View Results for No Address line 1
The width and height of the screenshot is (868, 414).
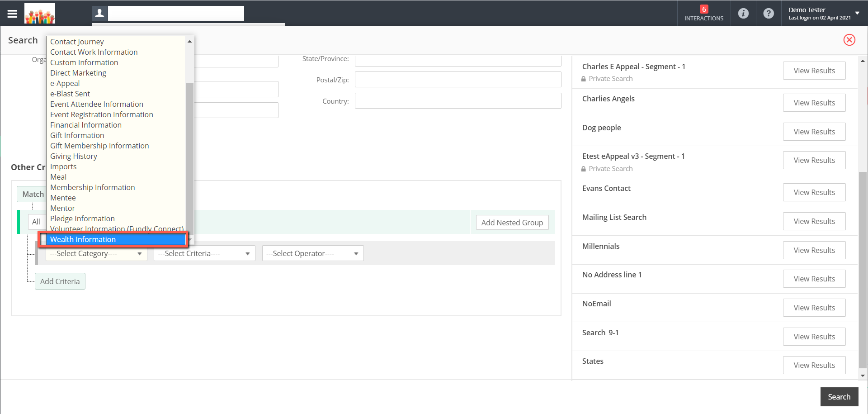click(x=814, y=279)
